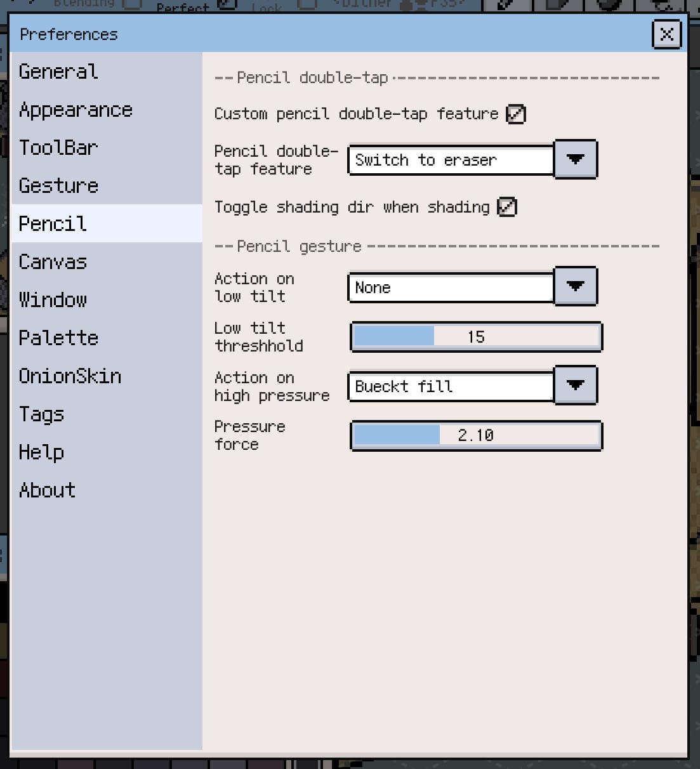Open the Help section

coord(41,452)
